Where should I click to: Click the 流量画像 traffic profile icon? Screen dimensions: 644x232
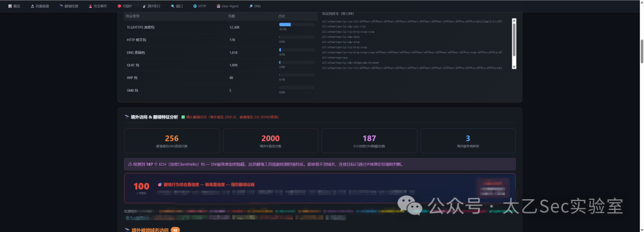(x=32, y=6)
